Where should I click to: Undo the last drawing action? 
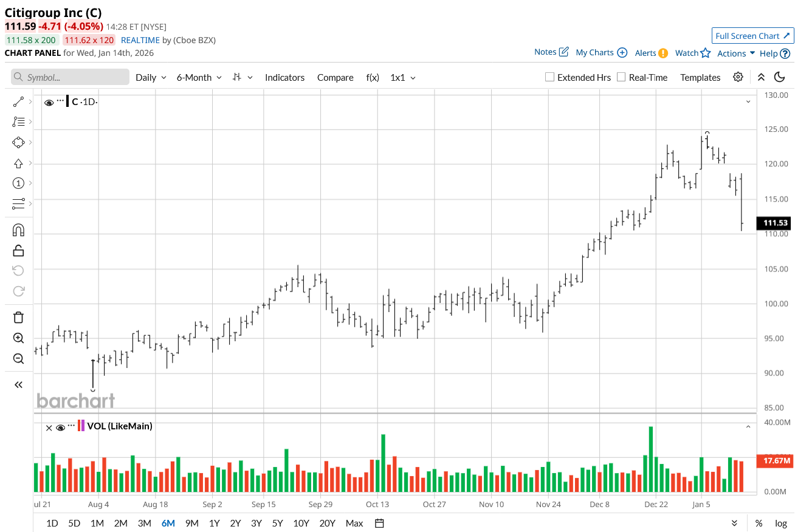pyautogui.click(x=18, y=270)
